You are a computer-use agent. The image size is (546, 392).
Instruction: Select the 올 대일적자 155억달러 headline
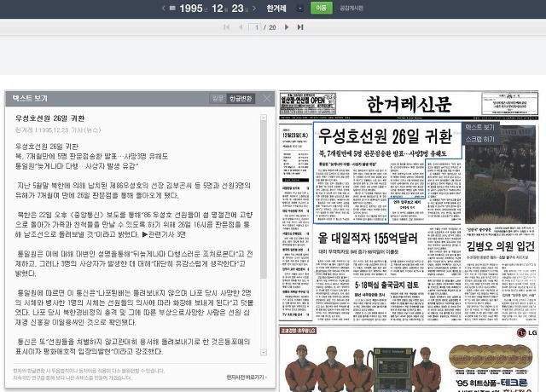(368, 239)
